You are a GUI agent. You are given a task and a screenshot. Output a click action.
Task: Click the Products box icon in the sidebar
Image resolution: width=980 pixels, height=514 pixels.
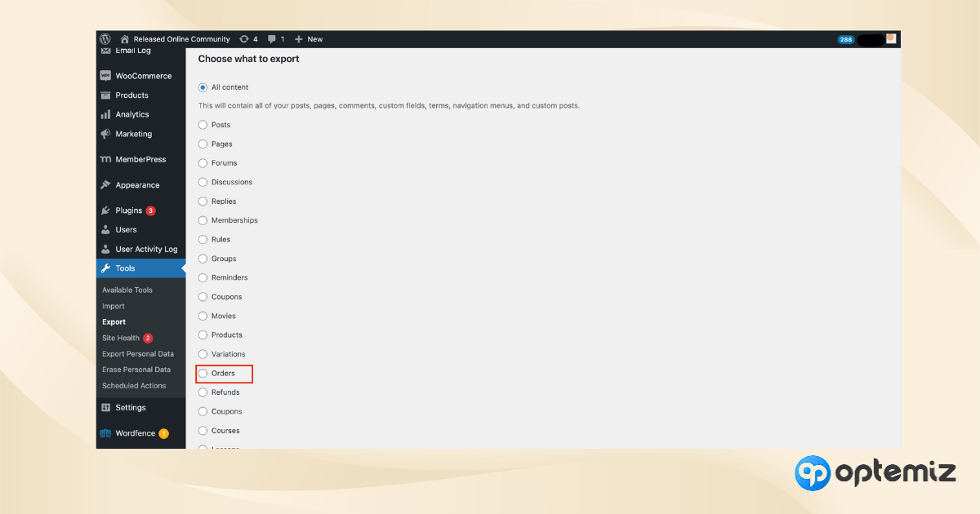tap(105, 95)
